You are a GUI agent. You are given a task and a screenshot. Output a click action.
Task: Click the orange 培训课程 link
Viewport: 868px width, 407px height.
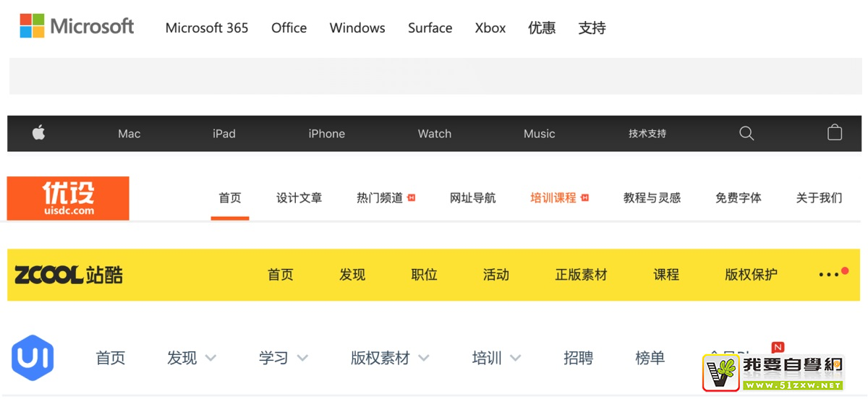tap(553, 198)
